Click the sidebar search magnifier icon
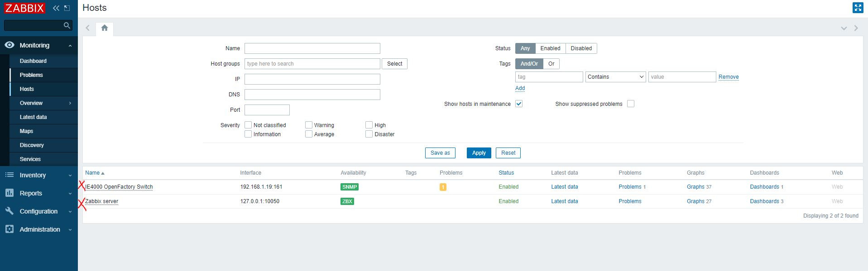Image resolution: width=868 pixels, height=271 pixels. click(x=67, y=25)
